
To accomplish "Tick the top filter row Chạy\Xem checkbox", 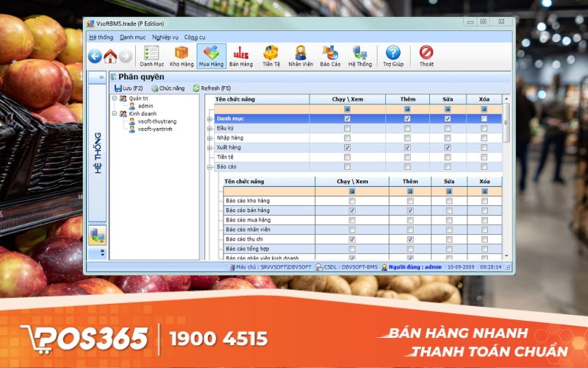I will point(347,109).
